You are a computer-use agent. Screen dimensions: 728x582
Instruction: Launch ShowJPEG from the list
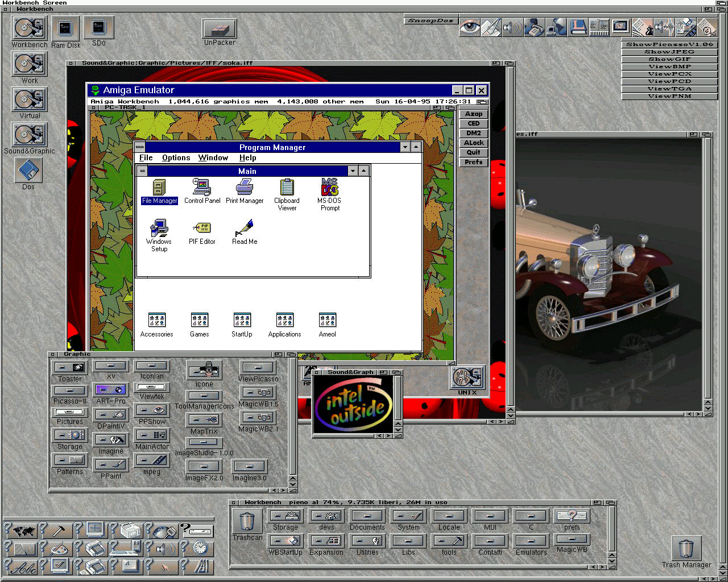click(669, 52)
